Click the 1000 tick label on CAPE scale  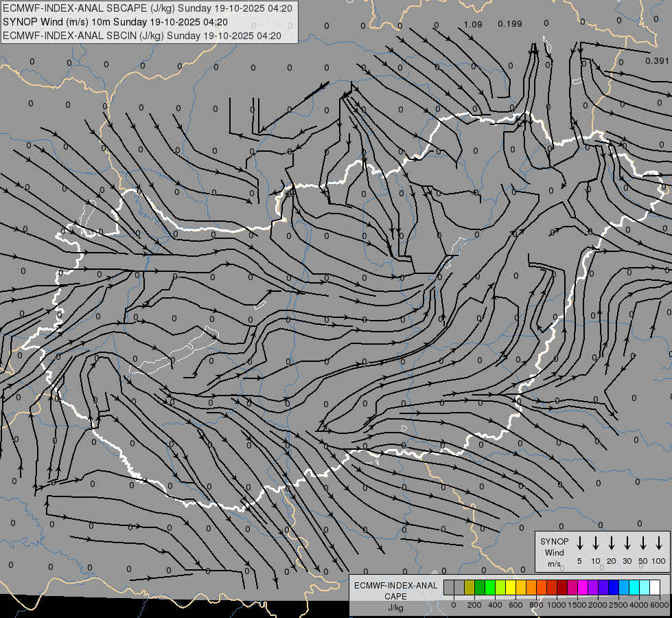point(556,605)
